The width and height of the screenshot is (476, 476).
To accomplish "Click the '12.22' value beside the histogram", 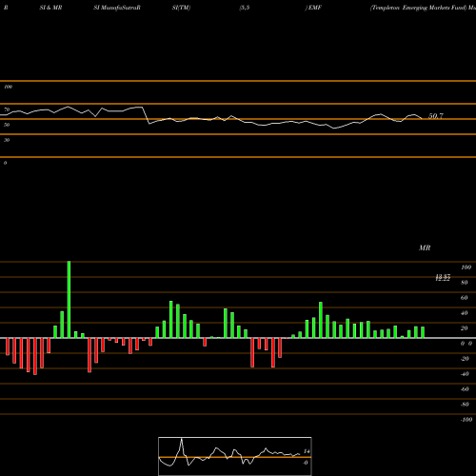I will click(x=443, y=278).
